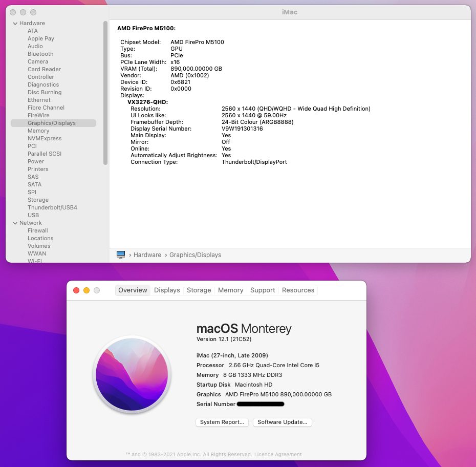The height and width of the screenshot is (467, 476).
Task: Switch to the Overview tab
Action: pyautogui.click(x=133, y=290)
